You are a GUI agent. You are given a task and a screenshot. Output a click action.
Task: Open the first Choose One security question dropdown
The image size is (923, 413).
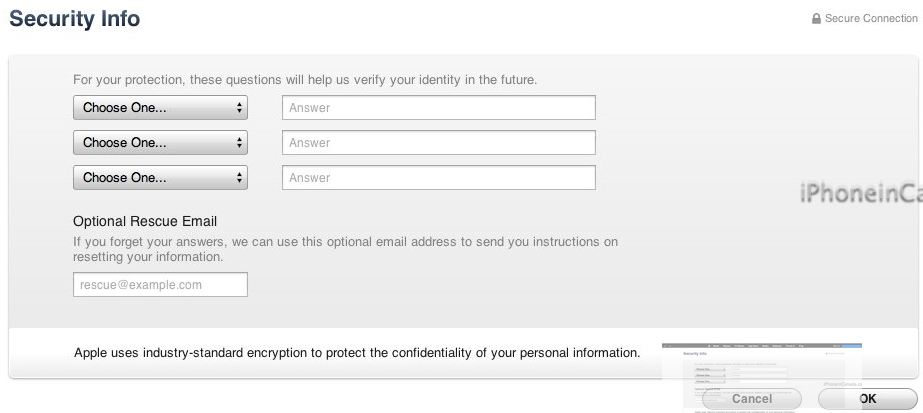(x=160, y=108)
